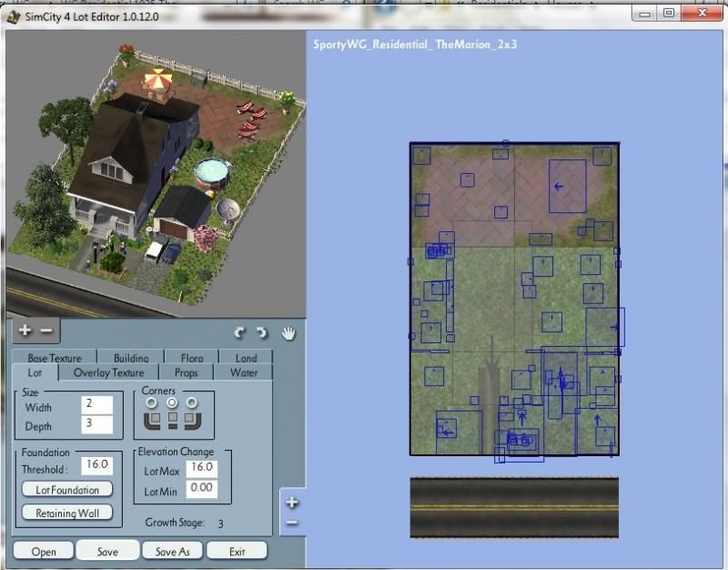
Task: Open the Flora tab
Action: [192, 358]
